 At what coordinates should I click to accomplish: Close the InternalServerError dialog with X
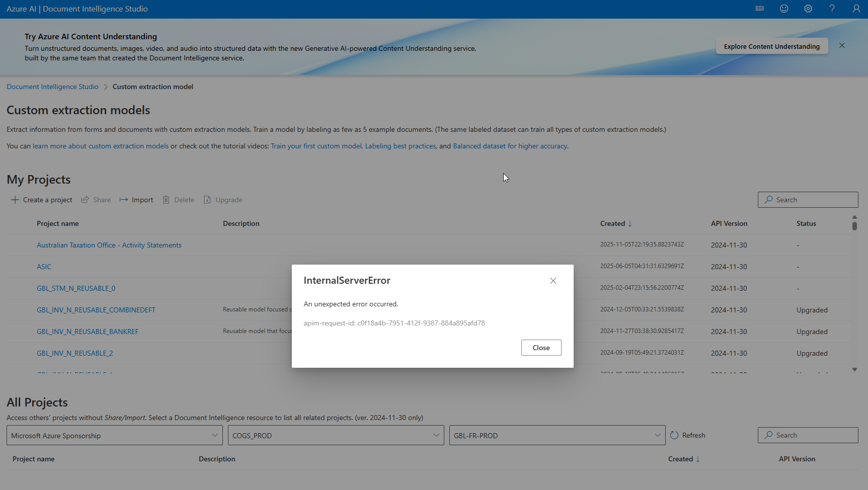(553, 281)
